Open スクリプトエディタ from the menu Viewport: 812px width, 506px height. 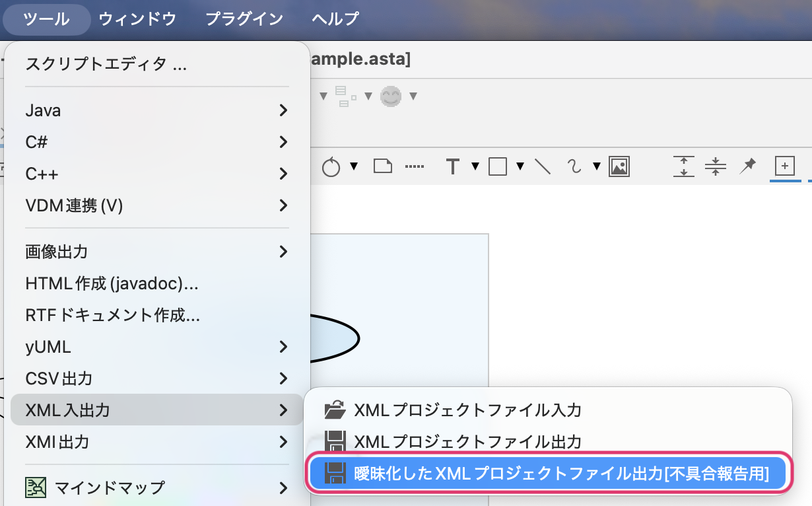pyautogui.click(x=106, y=64)
